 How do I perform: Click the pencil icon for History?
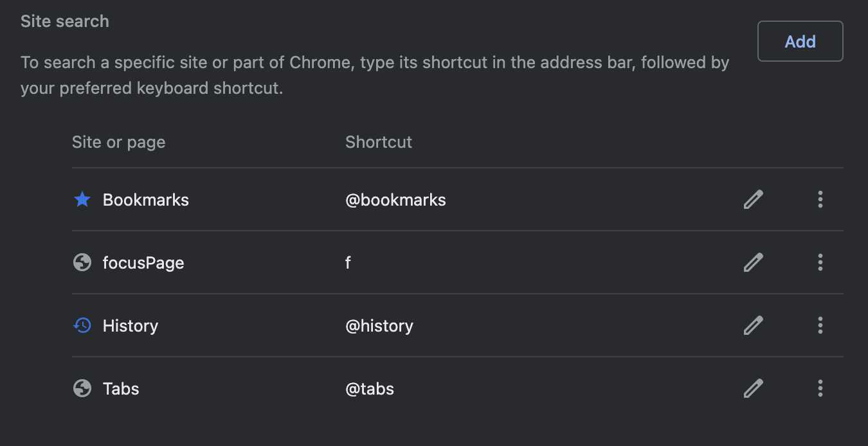tap(753, 326)
